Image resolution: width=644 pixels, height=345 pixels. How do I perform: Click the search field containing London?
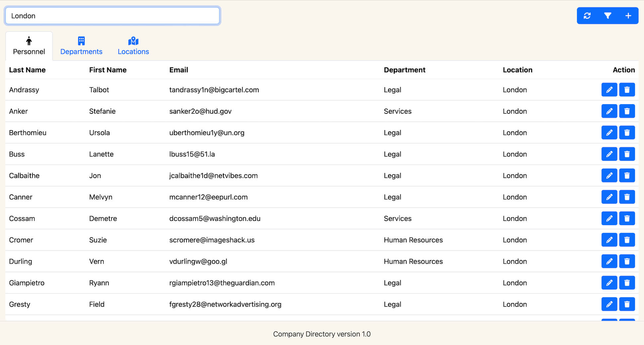pos(112,16)
